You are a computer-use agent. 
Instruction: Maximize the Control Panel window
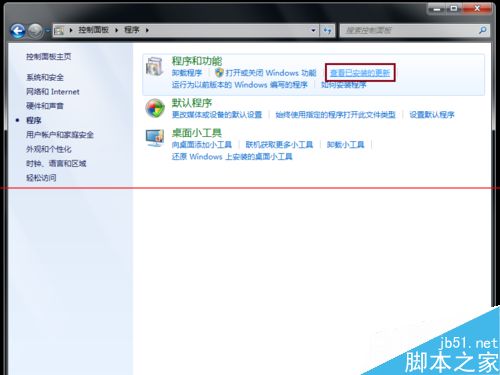coord(454,9)
